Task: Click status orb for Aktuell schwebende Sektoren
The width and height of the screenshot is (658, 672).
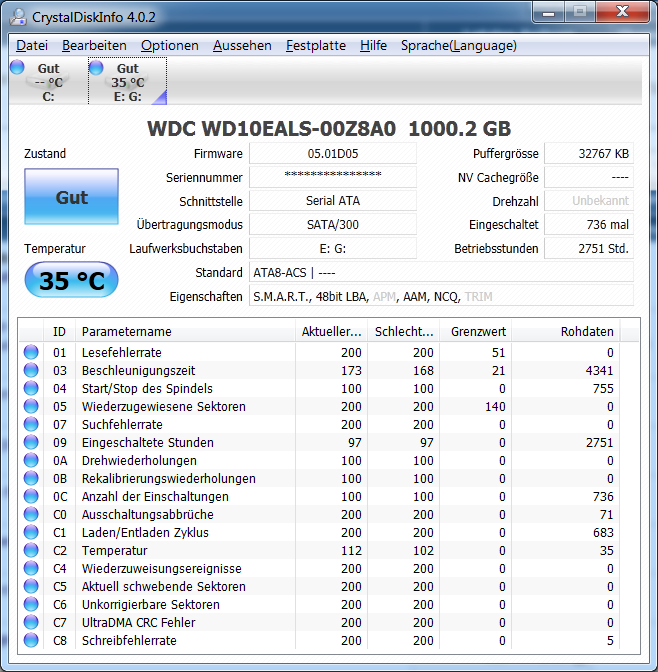Action: coord(31,586)
